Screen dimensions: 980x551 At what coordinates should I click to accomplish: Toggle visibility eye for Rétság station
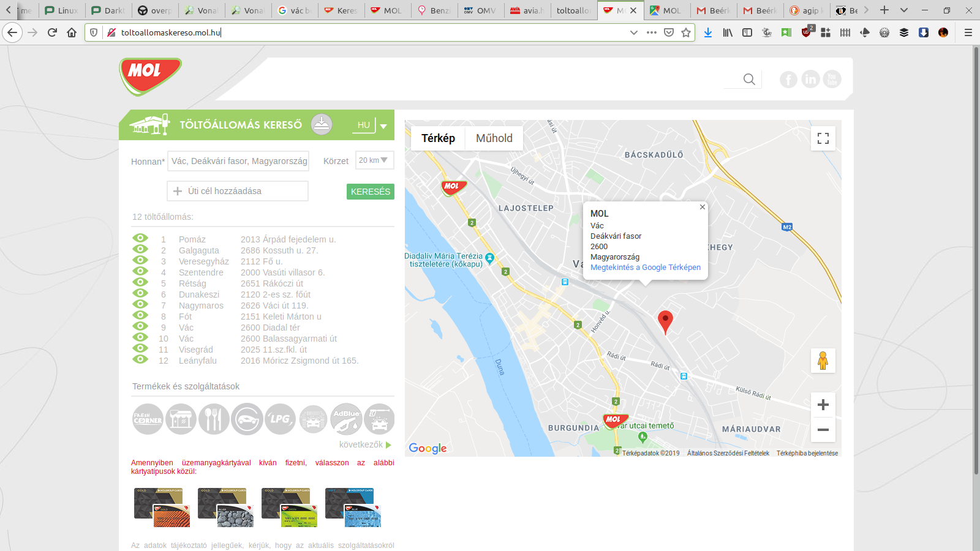[140, 282]
